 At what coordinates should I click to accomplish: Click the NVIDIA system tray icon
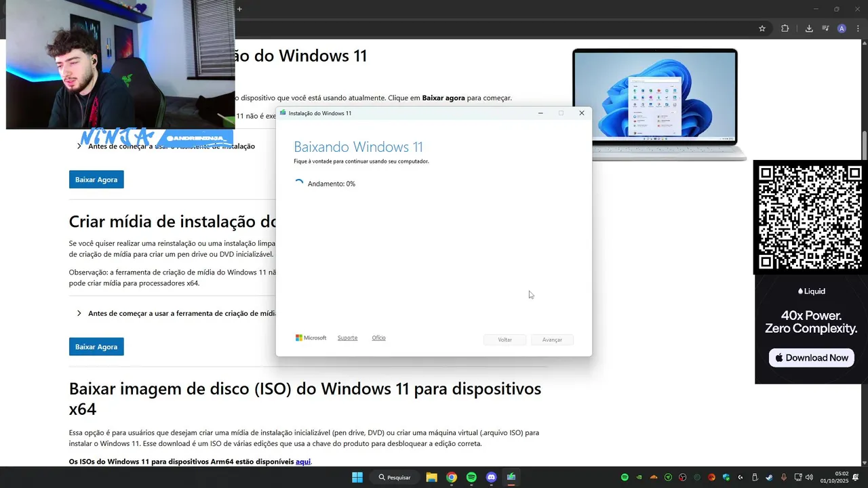click(x=639, y=477)
